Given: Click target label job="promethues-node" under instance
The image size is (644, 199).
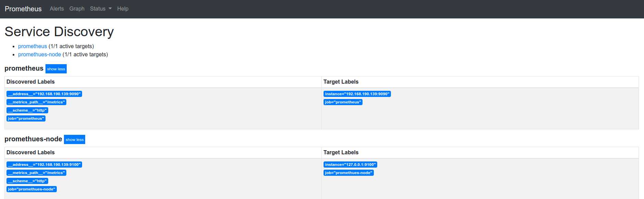Looking at the screenshot, I should click(349, 173).
